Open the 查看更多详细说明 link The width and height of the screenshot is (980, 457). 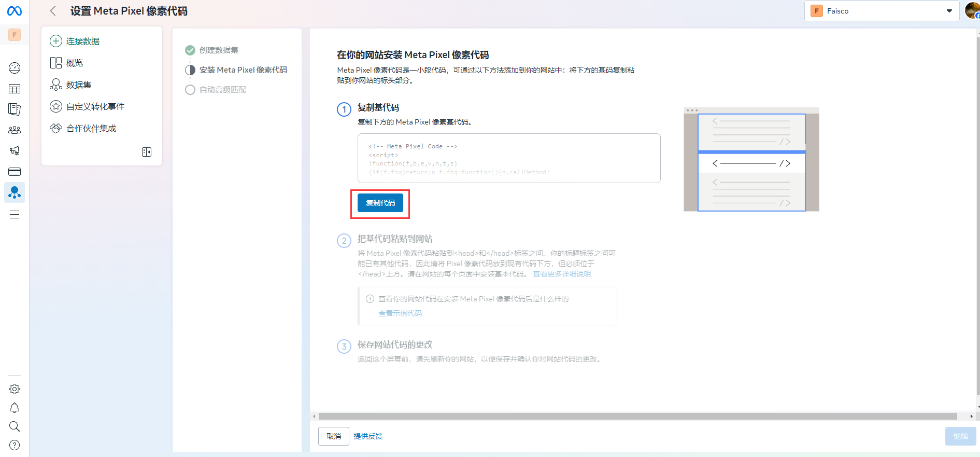(x=562, y=274)
